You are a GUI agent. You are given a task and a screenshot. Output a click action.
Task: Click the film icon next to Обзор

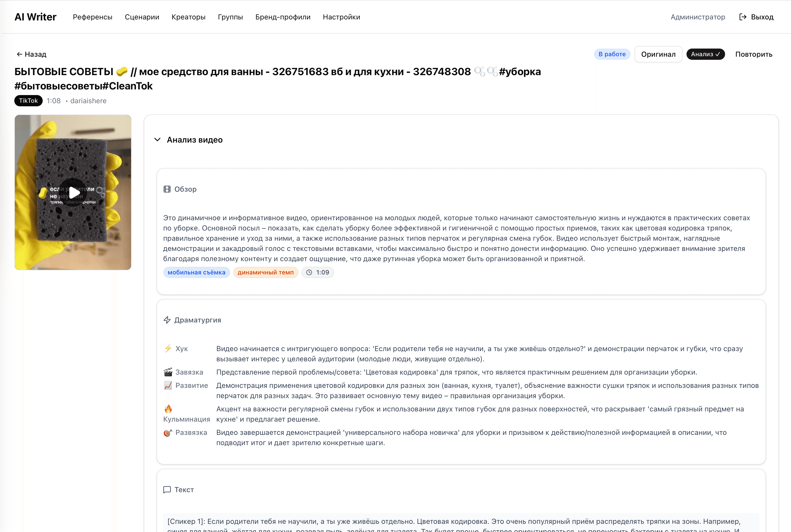pyautogui.click(x=167, y=189)
